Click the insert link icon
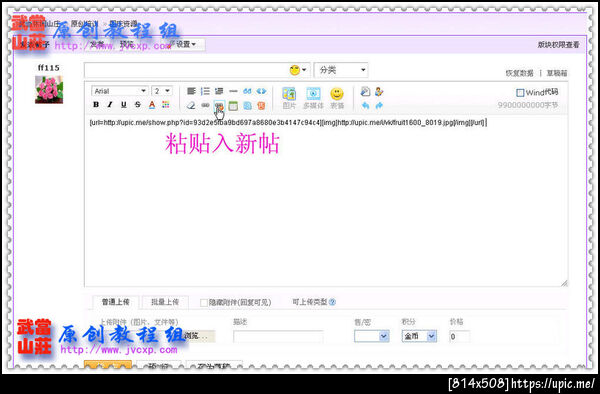Screen dimensions: 600x394 [205, 105]
